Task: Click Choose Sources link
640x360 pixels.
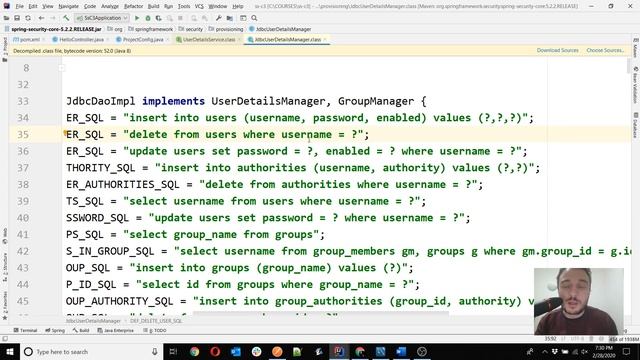Action: 605,50
